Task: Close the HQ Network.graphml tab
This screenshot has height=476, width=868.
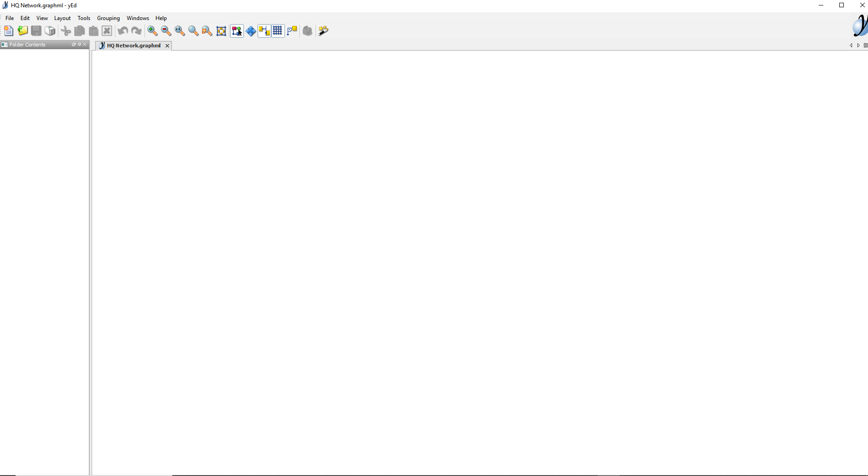Action: [167, 46]
